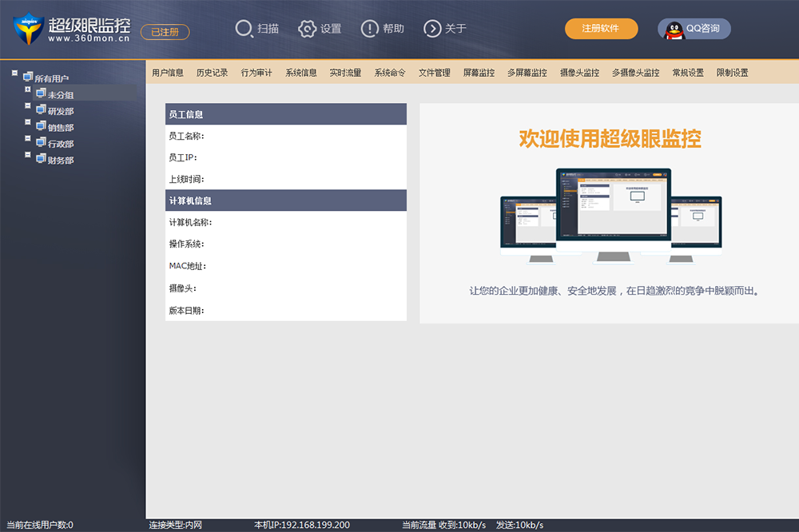Click the 员工名称 field row

(286, 136)
